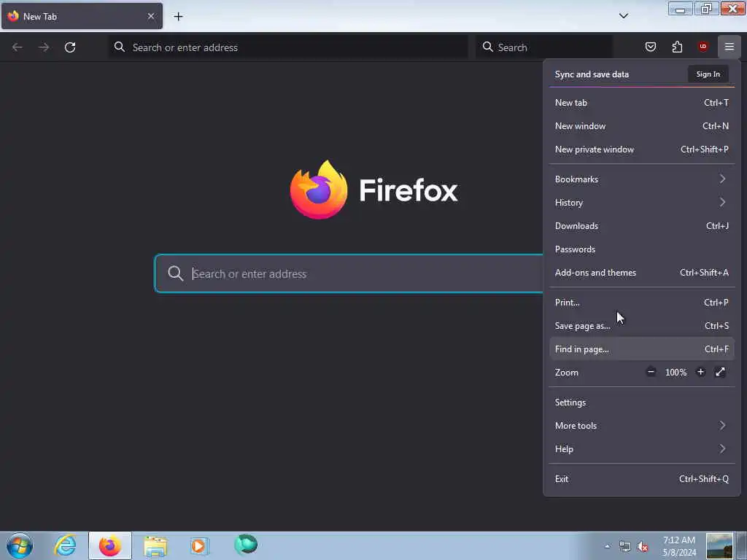Viewport: 747px width, 560px height.
Task: Open the Extensions puzzle icon
Action: click(677, 47)
